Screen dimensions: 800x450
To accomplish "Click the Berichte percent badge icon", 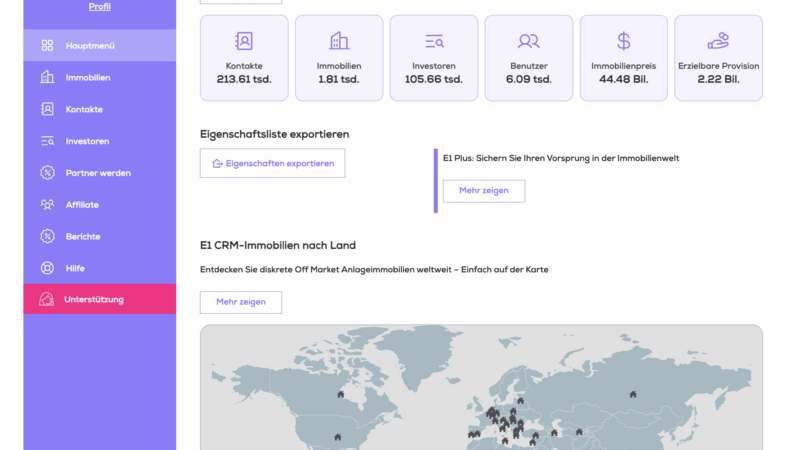I will click(x=47, y=236).
